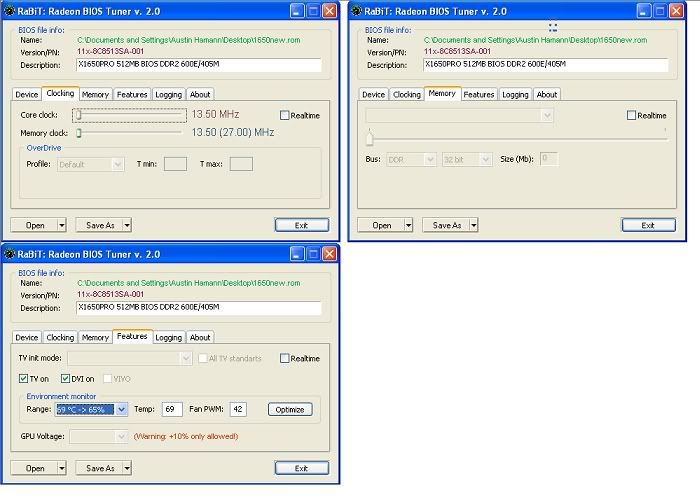The width and height of the screenshot is (700, 500).
Task: Click the Optimize button
Action: (290, 409)
